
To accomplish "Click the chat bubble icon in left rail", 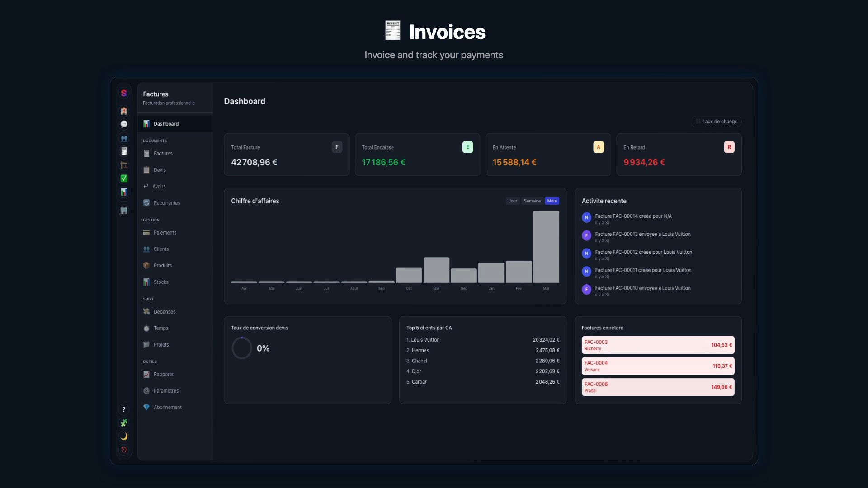I will pyautogui.click(x=124, y=124).
